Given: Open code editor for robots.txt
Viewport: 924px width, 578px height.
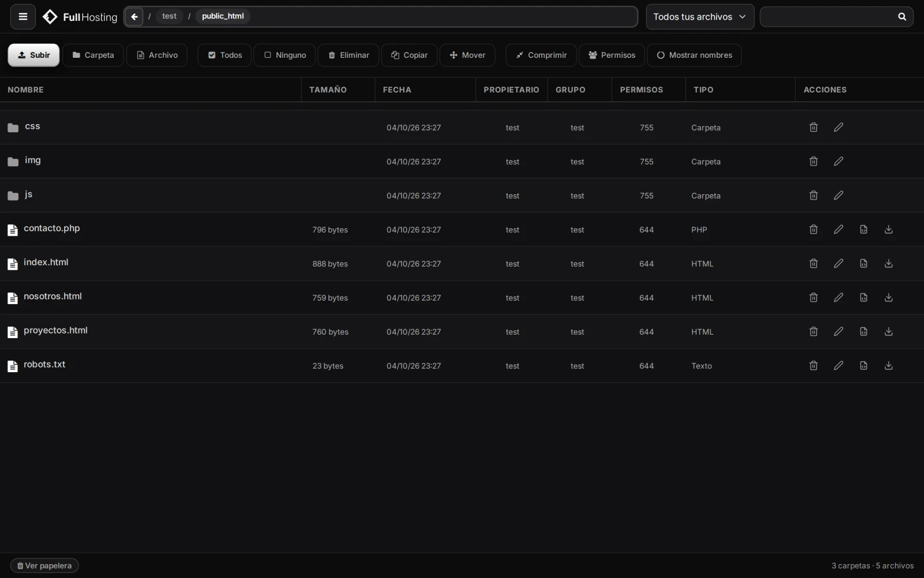Looking at the screenshot, I should pos(863,366).
